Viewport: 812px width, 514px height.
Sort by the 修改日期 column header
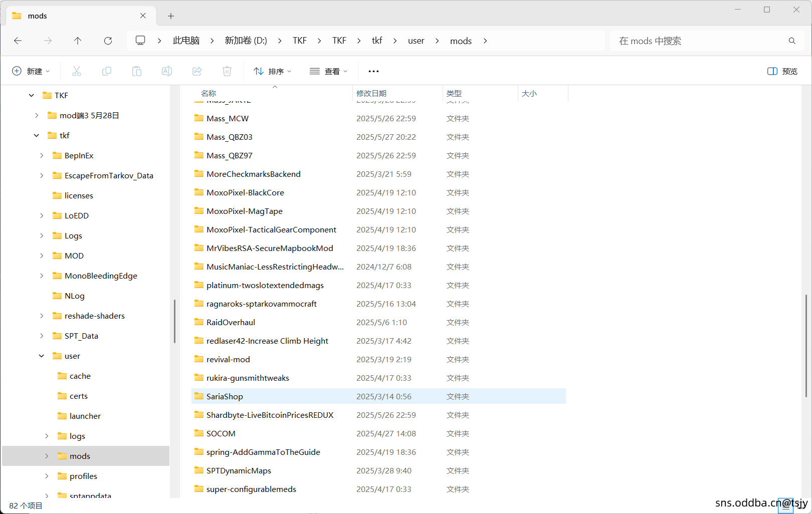click(371, 93)
